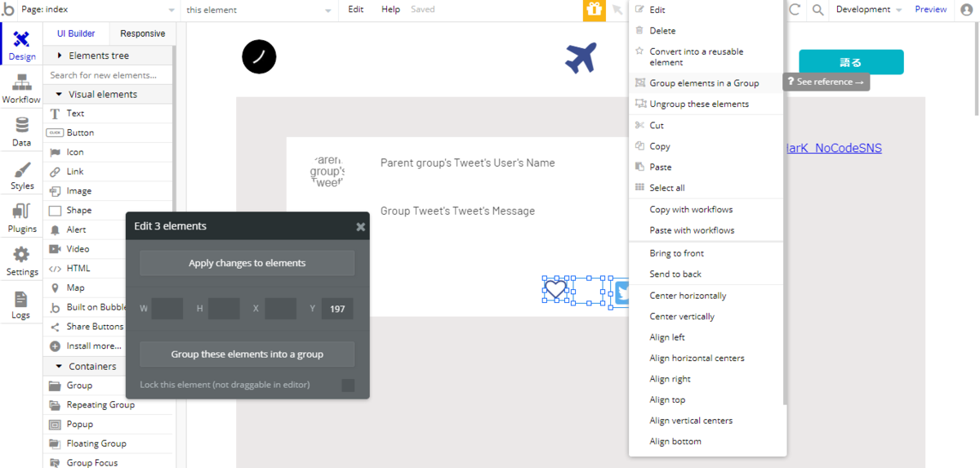Open the Workflow section

click(x=21, y=88)
